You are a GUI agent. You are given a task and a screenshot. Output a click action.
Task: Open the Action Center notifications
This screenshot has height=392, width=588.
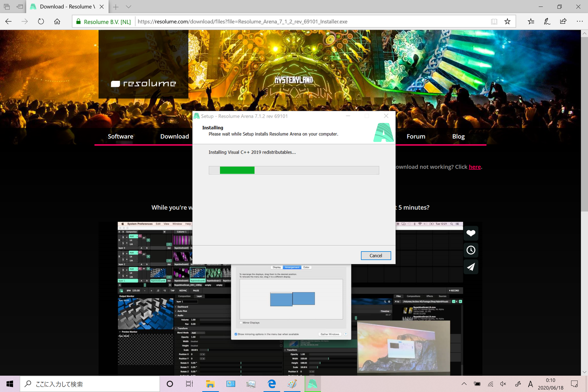pyautogui.click(x=575, y=384)
